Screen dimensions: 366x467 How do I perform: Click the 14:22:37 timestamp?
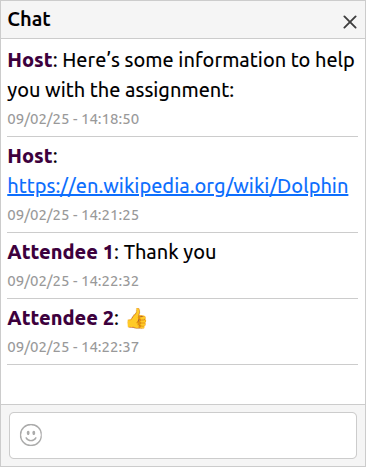pos(73,347)
